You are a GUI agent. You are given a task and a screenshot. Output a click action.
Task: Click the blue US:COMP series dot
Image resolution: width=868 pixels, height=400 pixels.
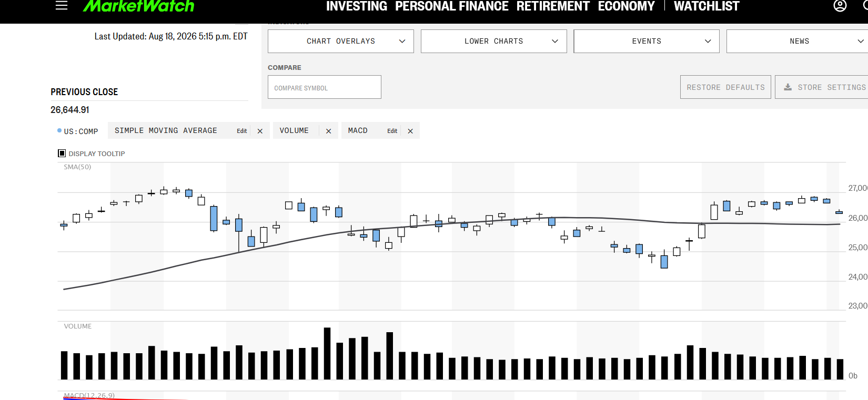(59, 130)
